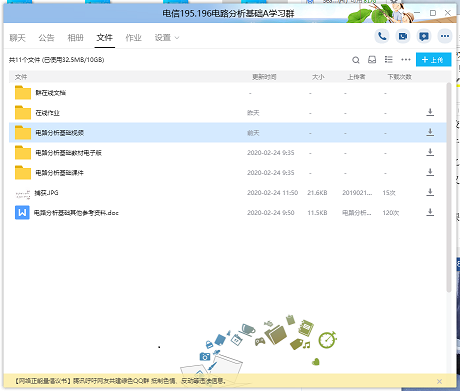
Task: Open the 公告 tab
Action: (x=46, y=38)
